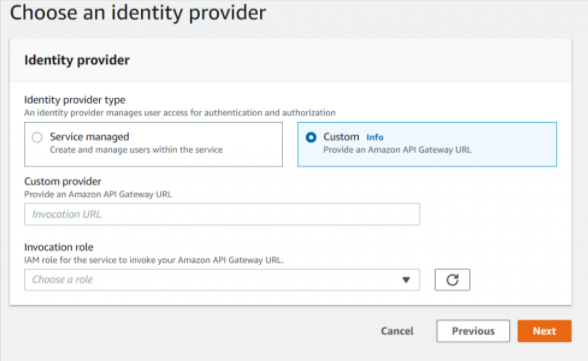Screen dimensions: 588x361
Task: Select the Service managed radio button
Action: [x=37, y=137]
